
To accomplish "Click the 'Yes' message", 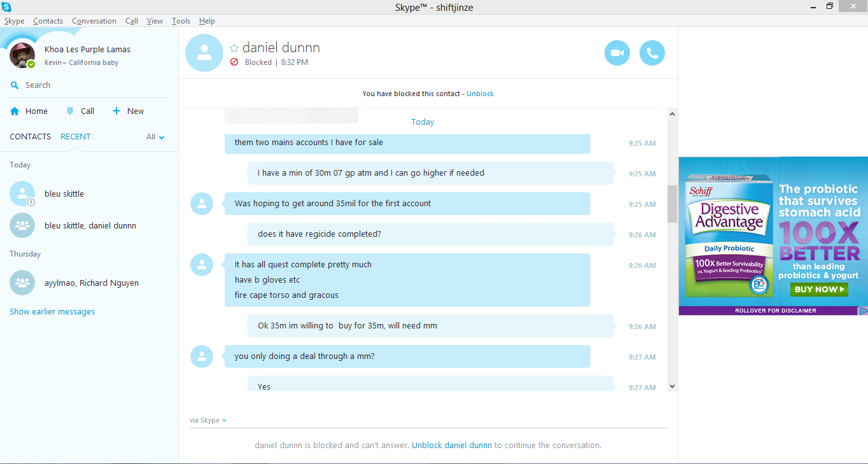I will (x=430, y=384).
